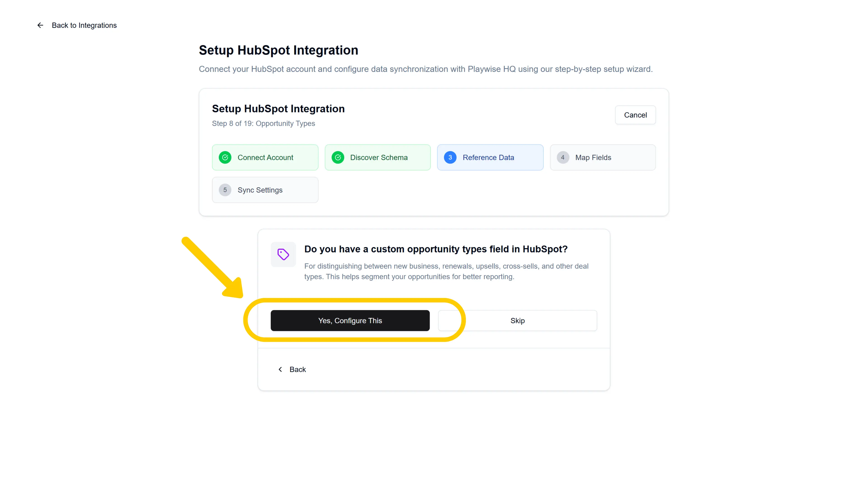Open the Discover Schema step

point(377,157)
